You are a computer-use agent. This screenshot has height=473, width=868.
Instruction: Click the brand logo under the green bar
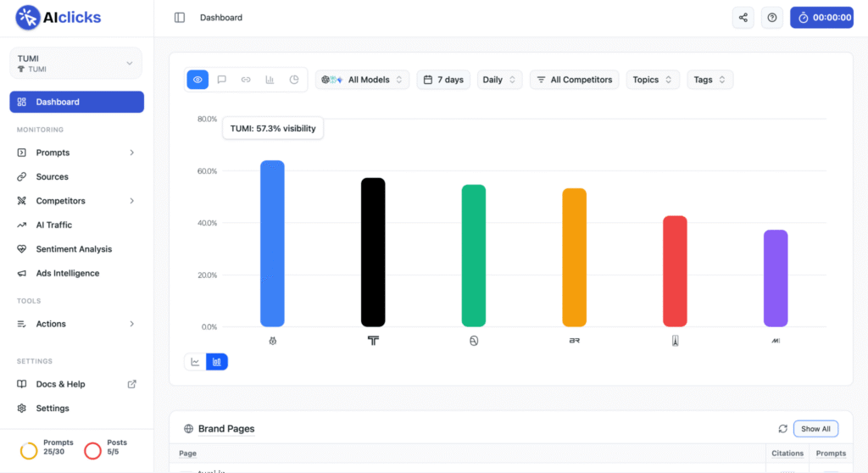[474, 341]
